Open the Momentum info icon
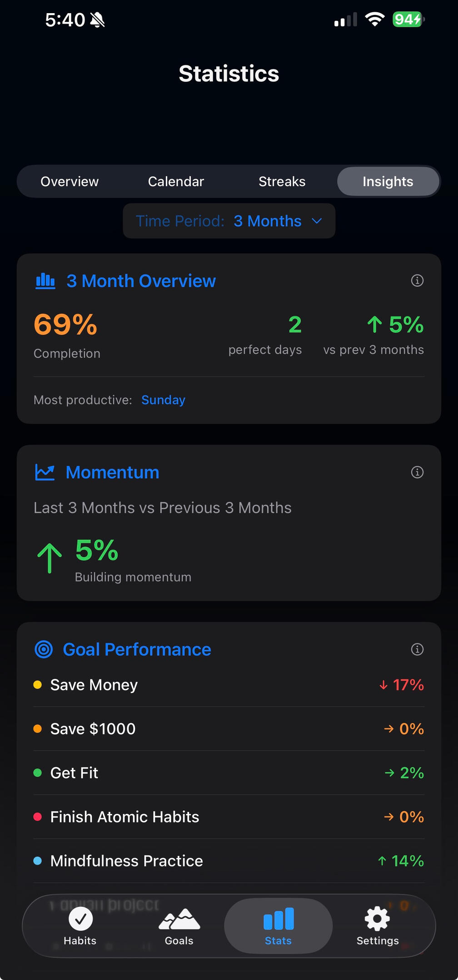The height and width of the screenshot is (980, 458). [x=417, y=472]
